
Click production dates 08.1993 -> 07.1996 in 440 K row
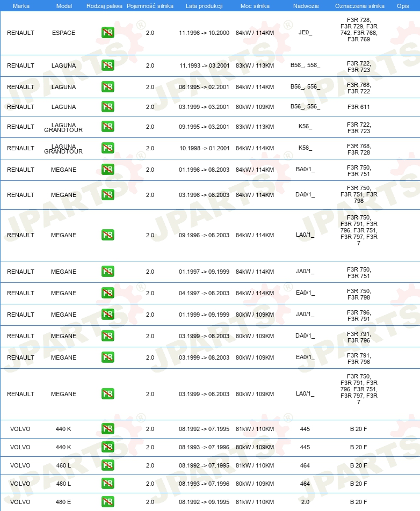[204, 447]
